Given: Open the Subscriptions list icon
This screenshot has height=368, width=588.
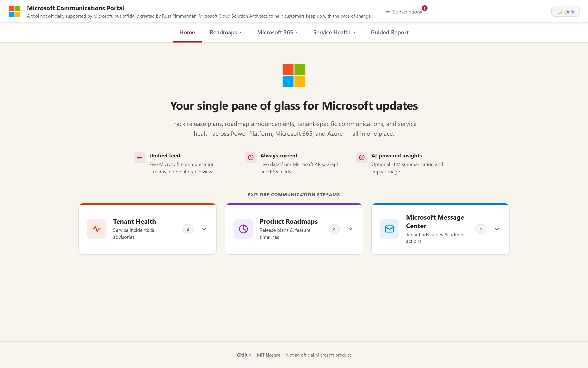Looking at the screenshot, I should pos(388,12).
